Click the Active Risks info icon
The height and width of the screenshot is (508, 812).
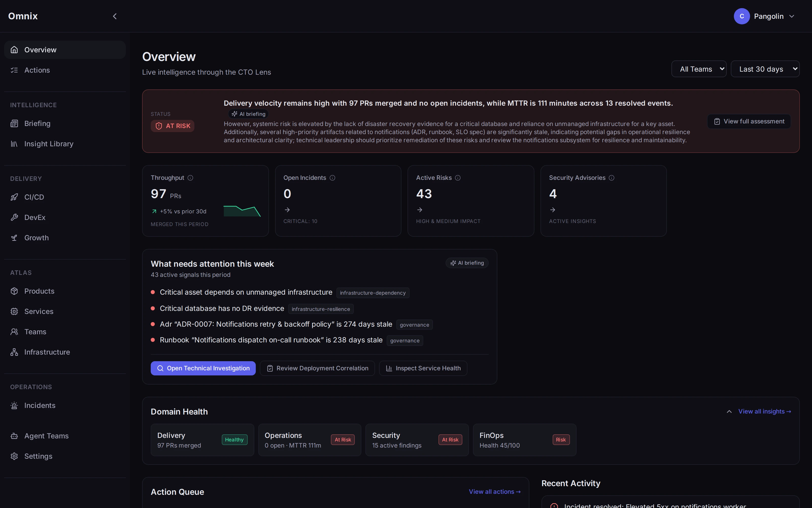coord(458,178)
